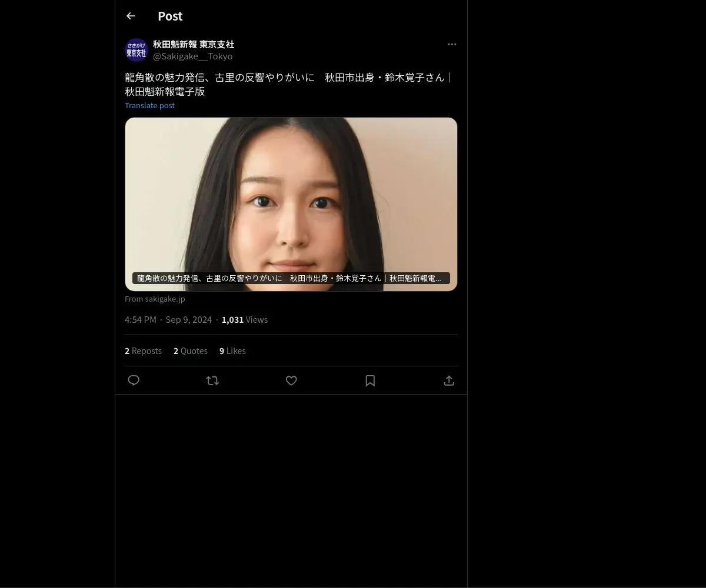
Task: View the 2 Quotes list
Action: 191,350
